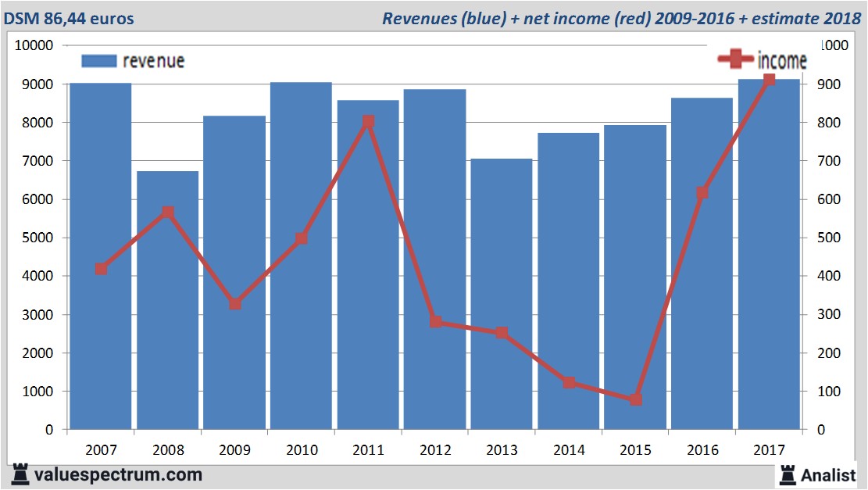Select the 2013 revenue bar

pos(502,294)
